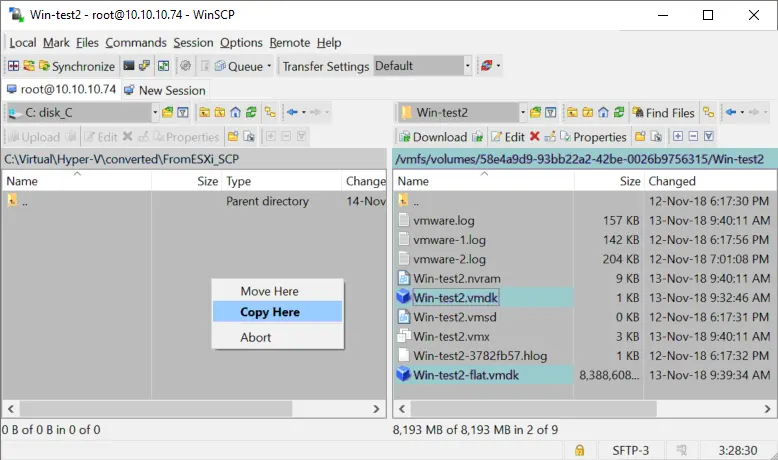Select vmware.log file
778x460 pixels.
444,220
